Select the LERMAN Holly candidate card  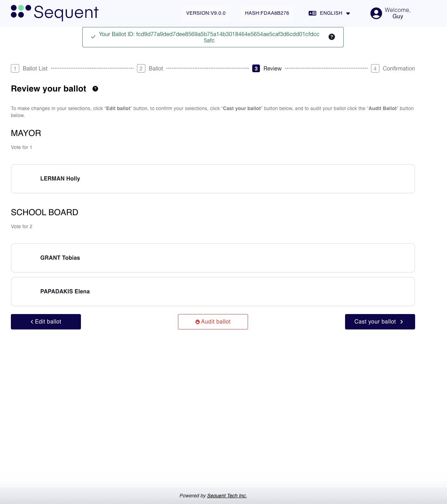213,178
